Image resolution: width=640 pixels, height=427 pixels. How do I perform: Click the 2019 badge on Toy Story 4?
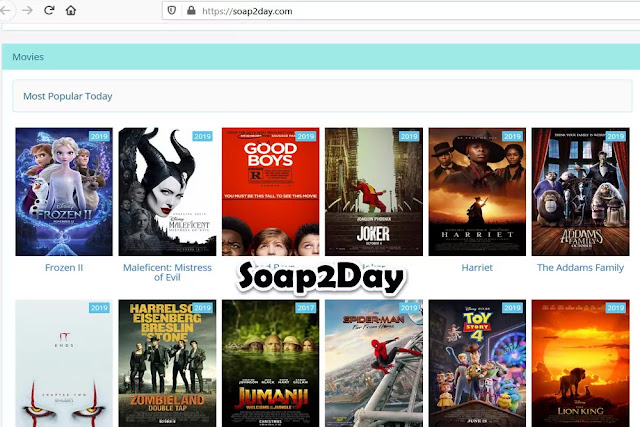512,308
